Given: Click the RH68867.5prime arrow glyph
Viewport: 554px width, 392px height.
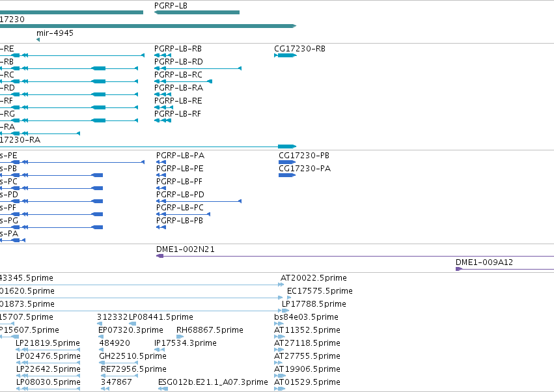Looking at the screenshot, I should point(180,337).
